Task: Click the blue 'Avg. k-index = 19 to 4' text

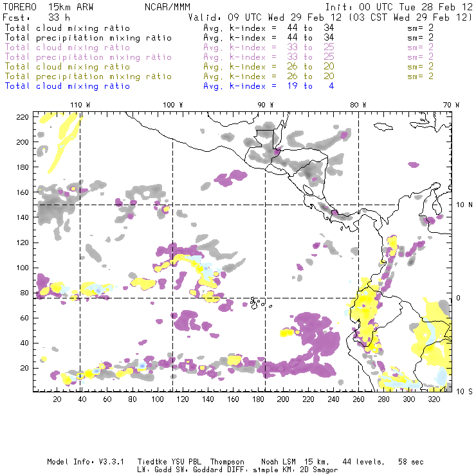Action: pyautogui.click(x=269, y=86)
